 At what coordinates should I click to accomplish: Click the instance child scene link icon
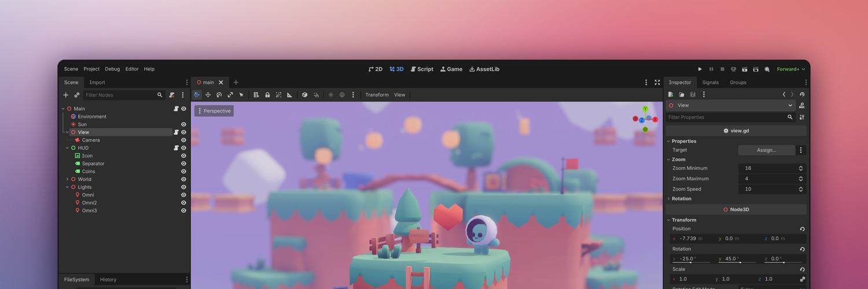77,95
